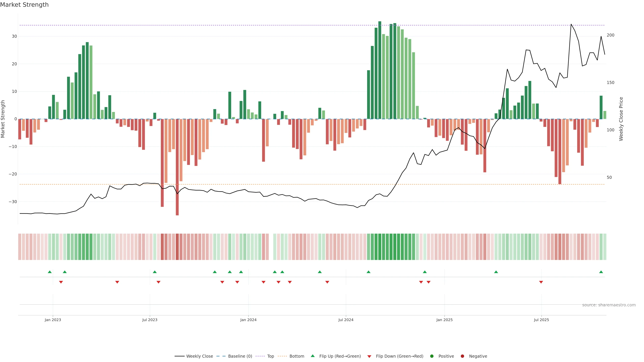Image resolution: width=644 pixels, height=362 pixels.
Task: Click the first red Flip Down triangle marker
Action: pos(61,282)
